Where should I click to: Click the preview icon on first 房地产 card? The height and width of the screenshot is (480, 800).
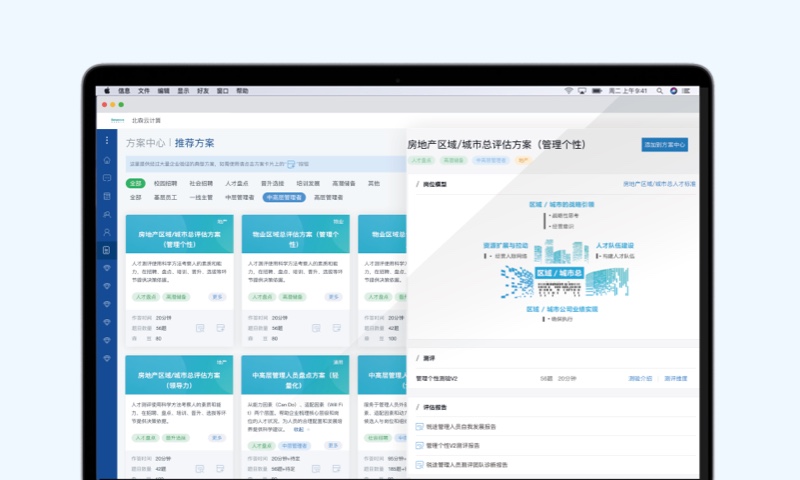point(200,327)
